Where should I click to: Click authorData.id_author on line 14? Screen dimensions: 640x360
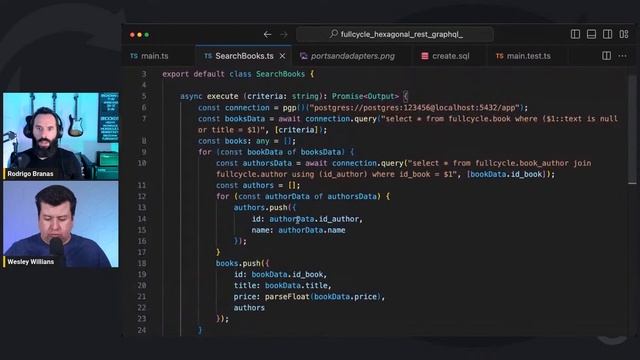[314, 219]
